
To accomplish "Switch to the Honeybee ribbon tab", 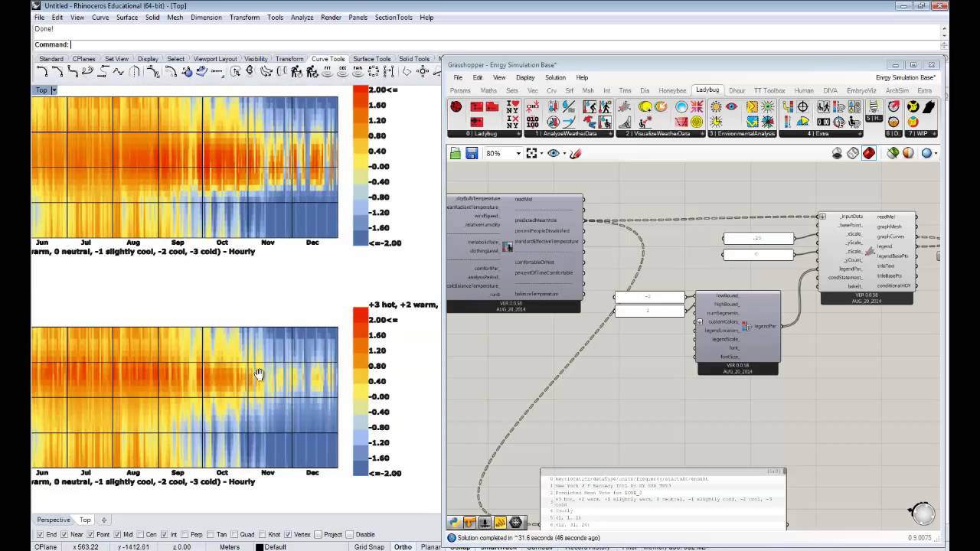I will (x=672, y=90).
